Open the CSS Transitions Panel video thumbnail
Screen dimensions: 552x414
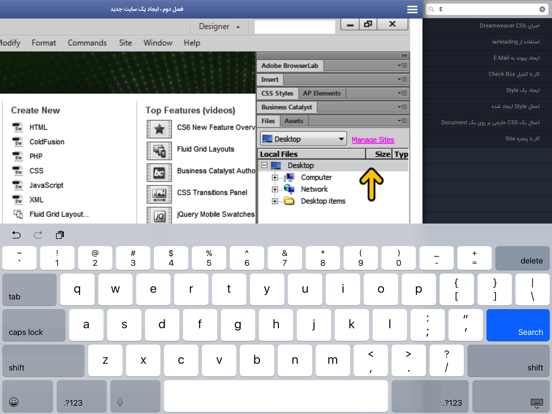(x=159, y=194)
